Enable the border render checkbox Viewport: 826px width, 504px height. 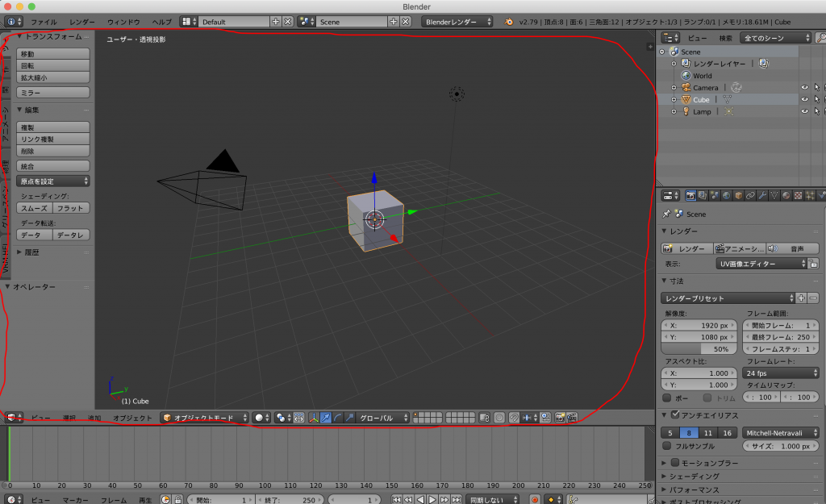(667, 398)
